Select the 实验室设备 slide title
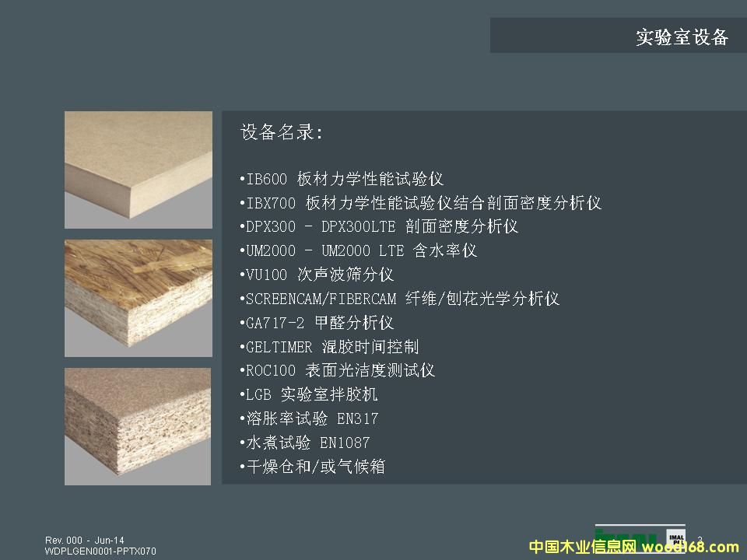The height and width of the screenshot is (560, 747). 682,37
